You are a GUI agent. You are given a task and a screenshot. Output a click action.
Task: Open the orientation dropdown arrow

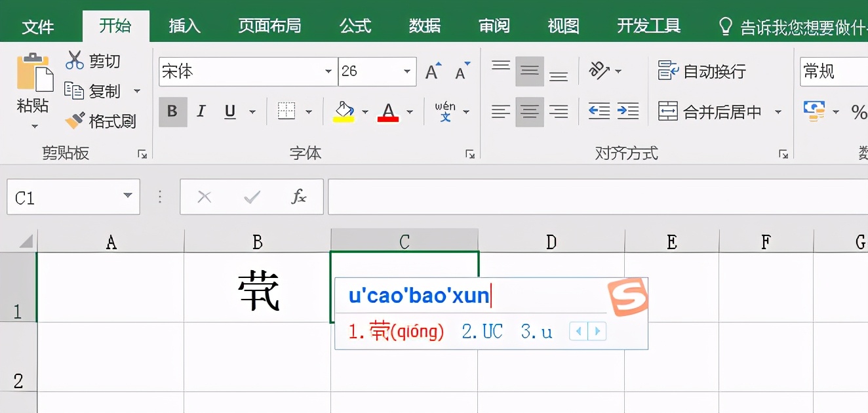(x=618, y=71)
